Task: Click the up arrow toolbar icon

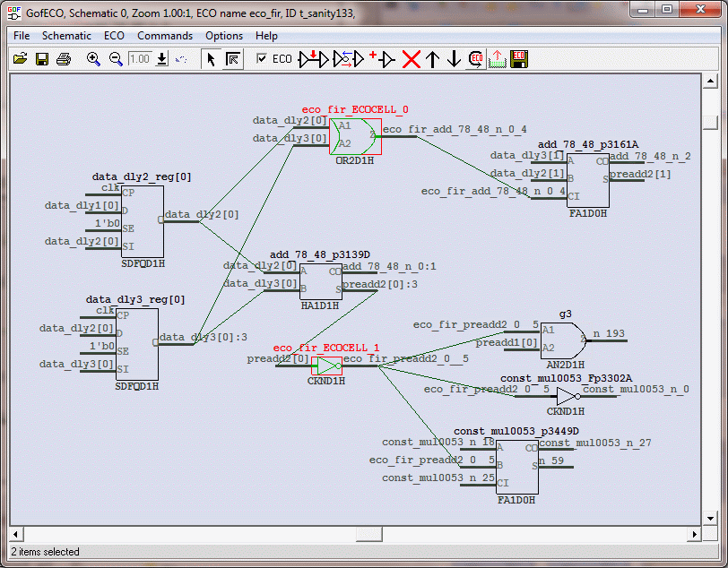Action: click(x=432, y=59)
